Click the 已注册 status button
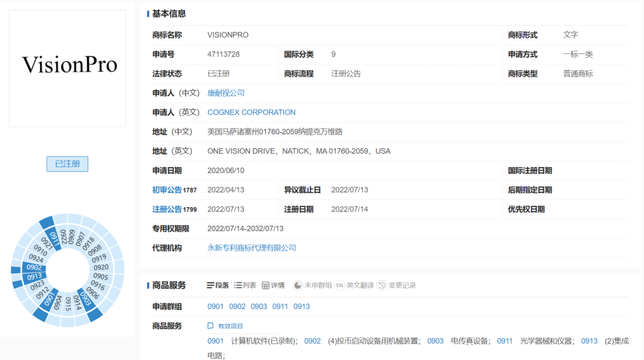The image size is (644, 360). tap(67, 164)
